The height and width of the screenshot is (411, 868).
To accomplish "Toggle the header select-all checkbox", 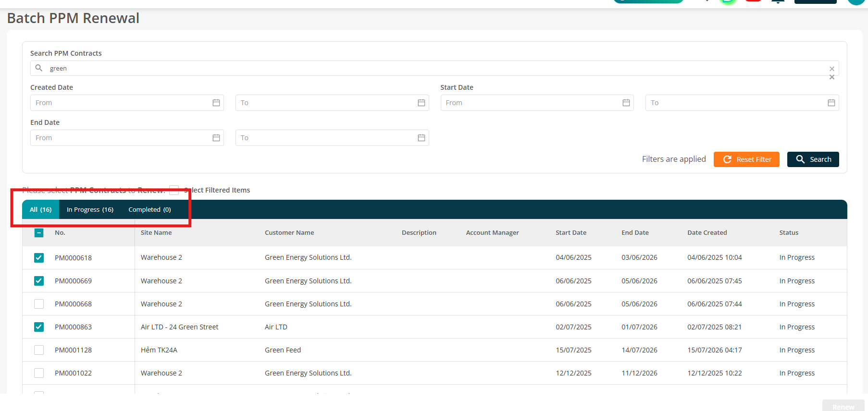I will coord(39,233).
